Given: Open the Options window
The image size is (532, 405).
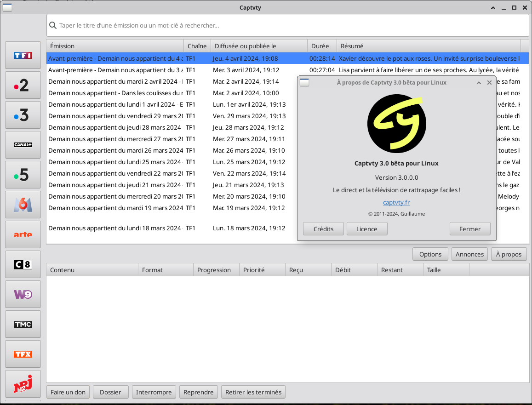Looking at the screenshot, I should (430, 254).
